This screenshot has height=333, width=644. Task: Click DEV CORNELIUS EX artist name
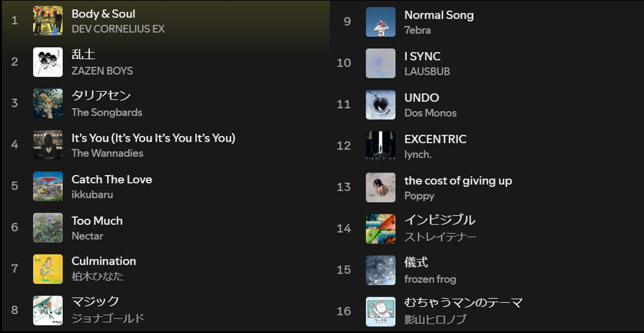coord(118,29)
